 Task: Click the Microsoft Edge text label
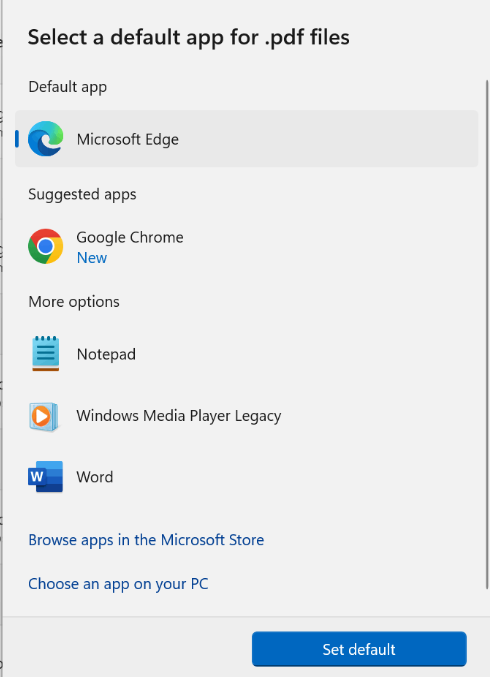pyautogui.click(x=127, y=139)
